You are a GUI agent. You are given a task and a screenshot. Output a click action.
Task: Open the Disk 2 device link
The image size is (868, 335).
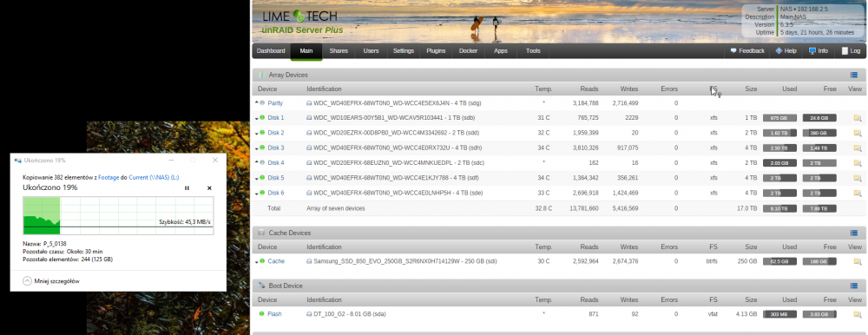tap(276, 133)
